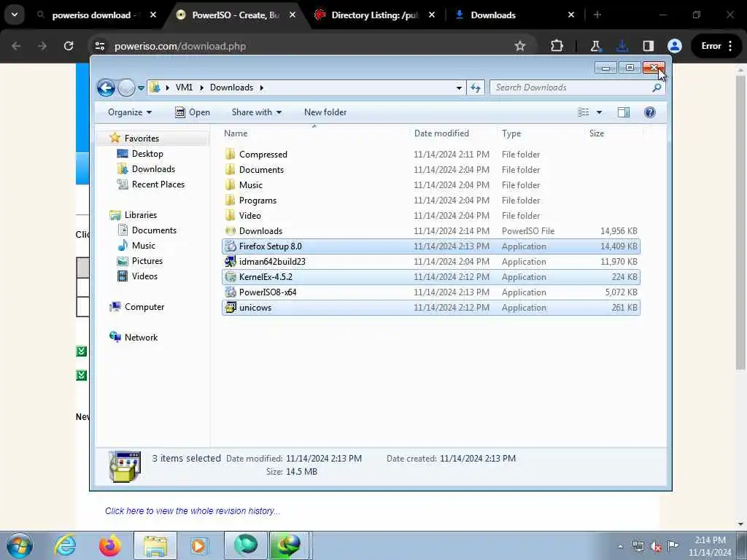Switch to Directory Listing browser tab
This screenshot has width=747, height=560.
(374, 15)
